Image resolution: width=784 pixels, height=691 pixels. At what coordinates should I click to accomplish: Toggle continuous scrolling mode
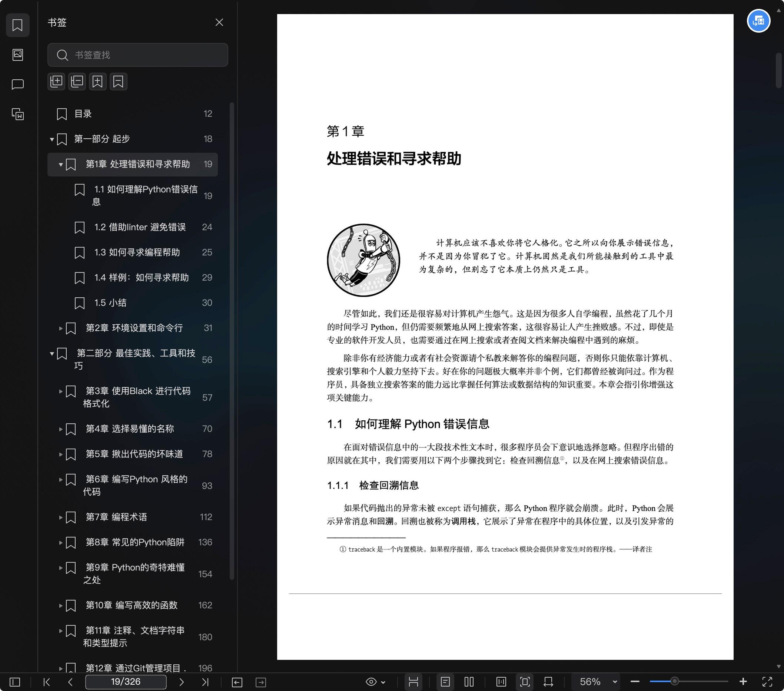coord(413,682)
